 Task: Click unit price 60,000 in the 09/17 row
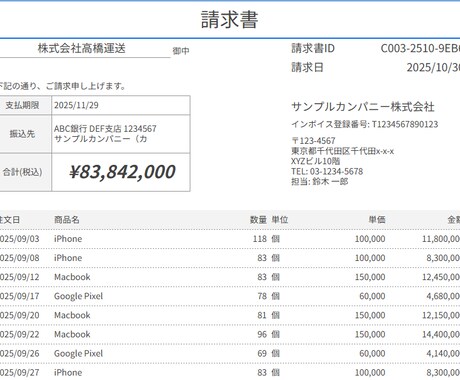[x=372, y=296]
